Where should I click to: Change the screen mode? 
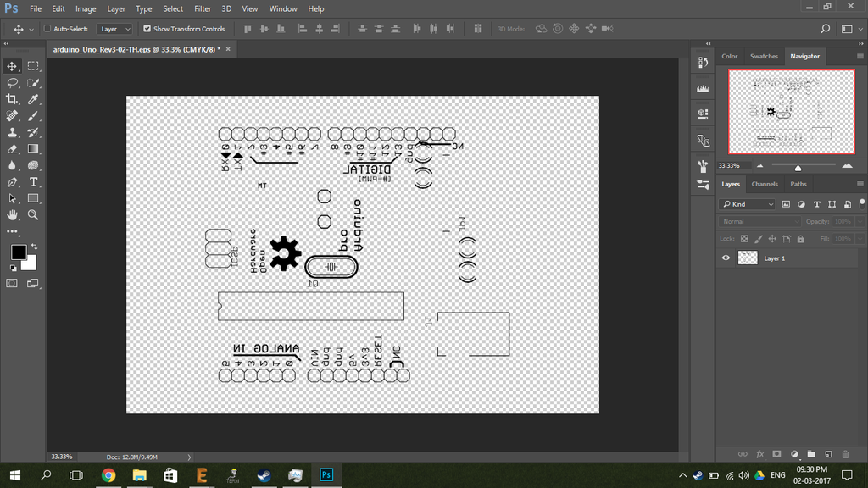33,283
